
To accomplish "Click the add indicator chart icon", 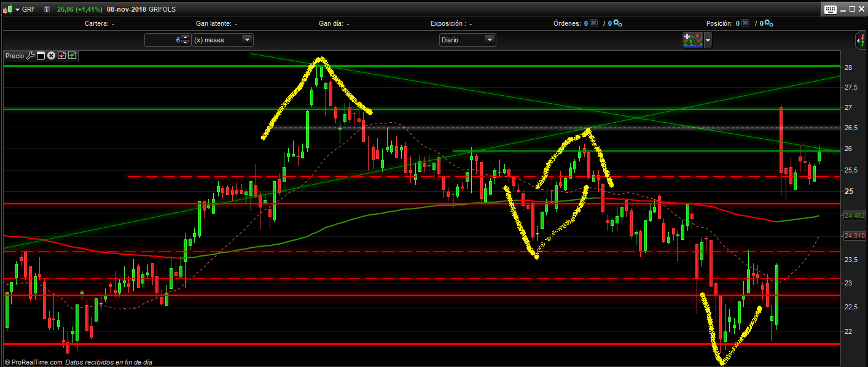I will click(693, 40).
